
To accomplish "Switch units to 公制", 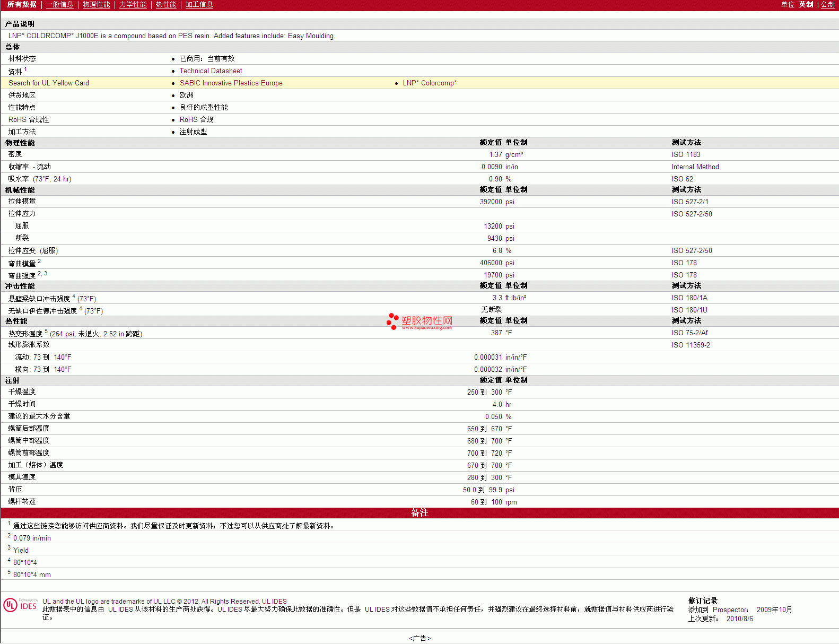I will coord(828,4).
